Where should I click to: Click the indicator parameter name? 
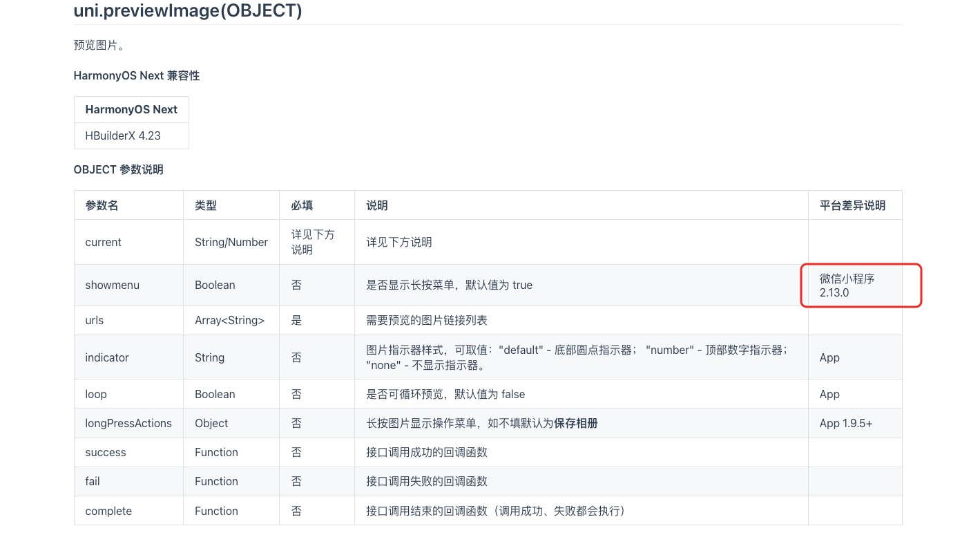107,357
